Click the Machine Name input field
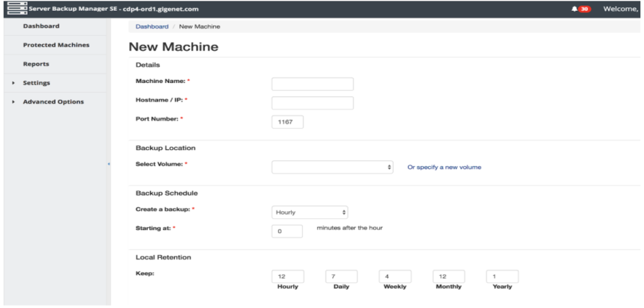Viewport: 644px width, 308px height. (x=313, y=84)
